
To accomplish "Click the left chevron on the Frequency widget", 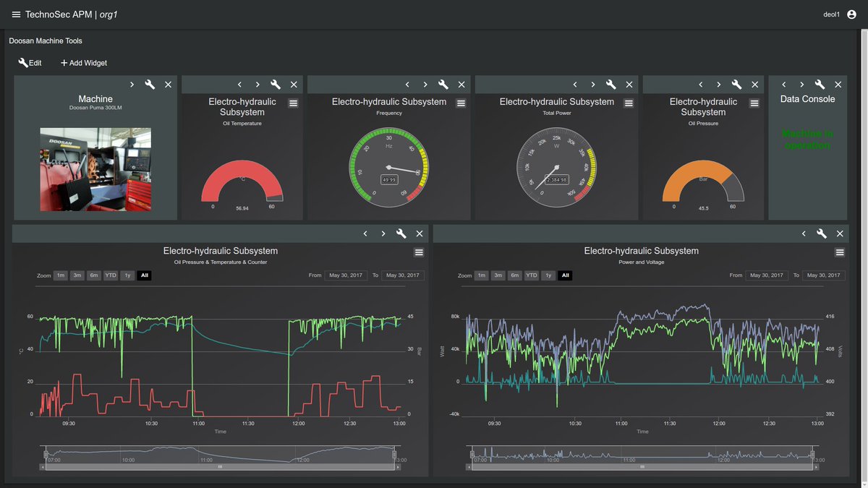I will pyautogui.click(x=407, y=84).
